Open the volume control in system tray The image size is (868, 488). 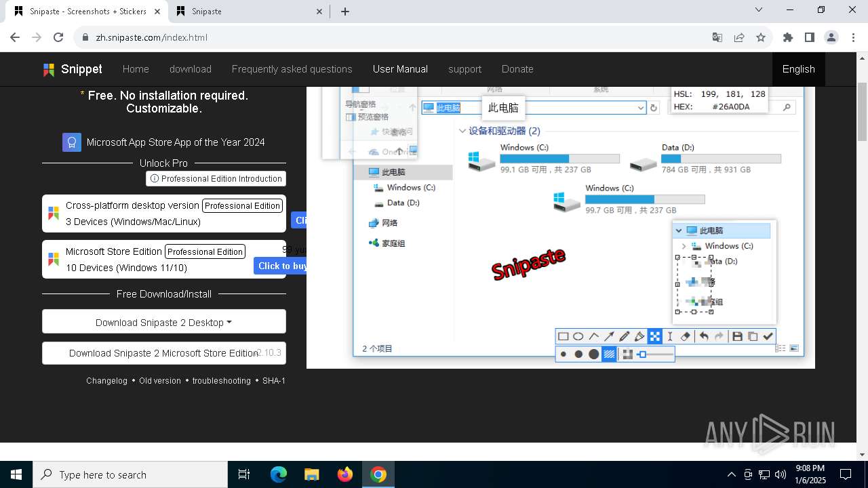click(781, 474)
